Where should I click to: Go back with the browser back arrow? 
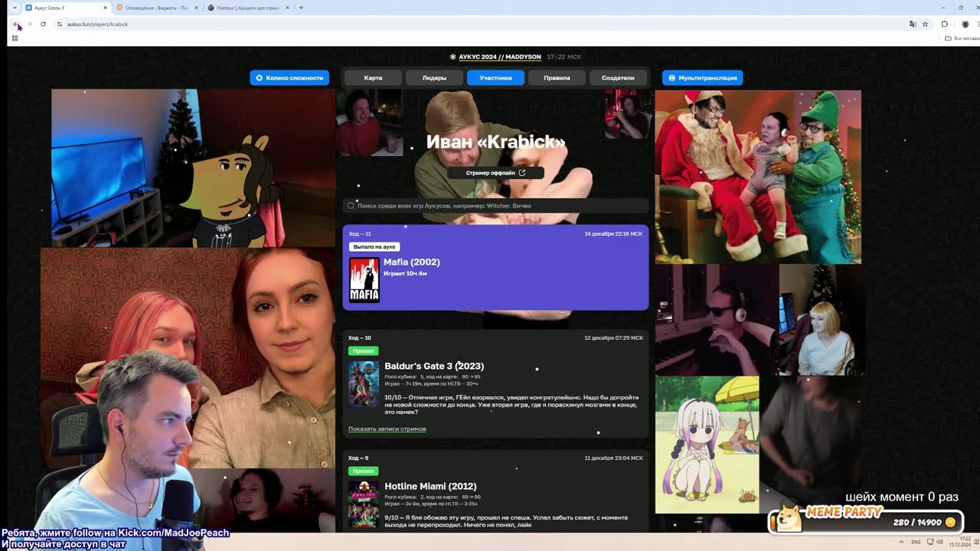16,24
